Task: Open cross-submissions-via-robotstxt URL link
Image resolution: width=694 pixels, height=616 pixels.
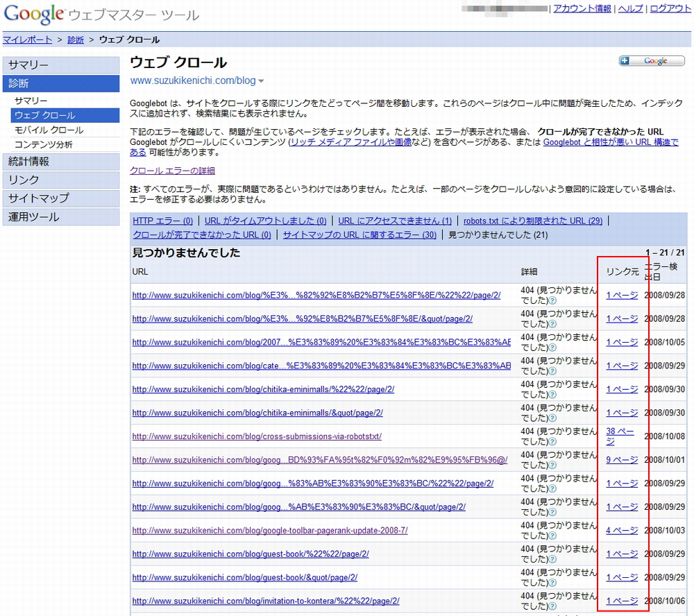Action: tap(257, 436)
